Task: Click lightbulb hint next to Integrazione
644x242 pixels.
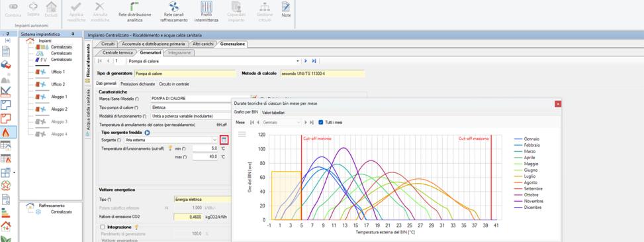Action: (136, 227)
